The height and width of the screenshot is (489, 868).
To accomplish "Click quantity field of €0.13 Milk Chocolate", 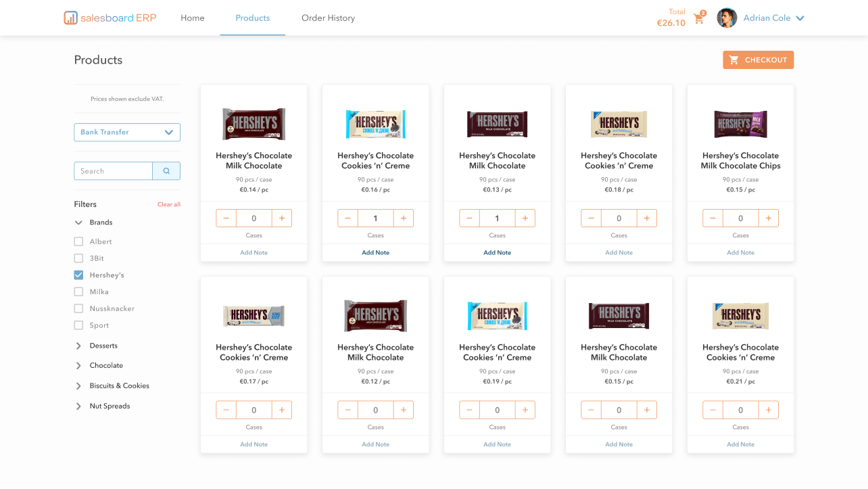I will 498,218.
